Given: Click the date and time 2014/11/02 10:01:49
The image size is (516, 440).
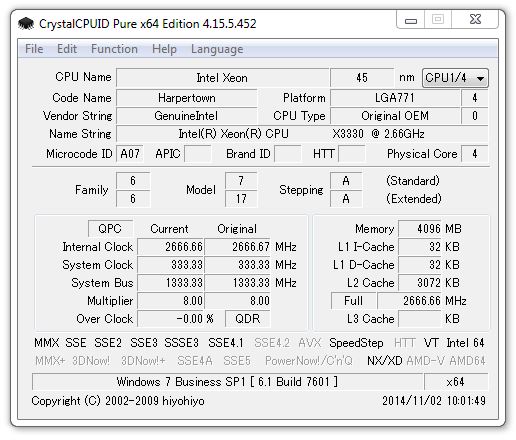Looking at the screenshot, I should click(x=434, y=401).
